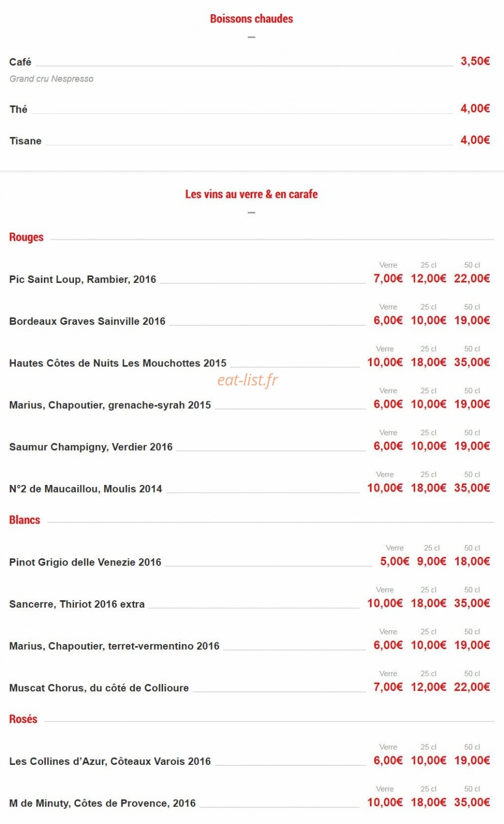Image resolution: width=504 pixels, height=824 pixels.
Task: Select M de Minuty, Côtes de Provence, 2016
Action: coord(102,803)
